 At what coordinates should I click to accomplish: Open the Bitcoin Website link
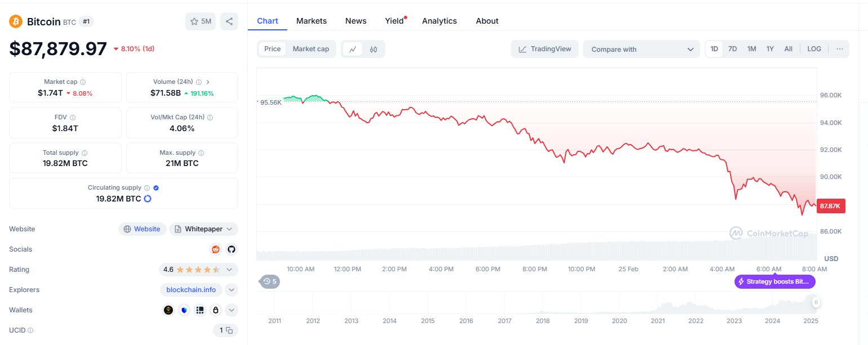pos(143,229)
